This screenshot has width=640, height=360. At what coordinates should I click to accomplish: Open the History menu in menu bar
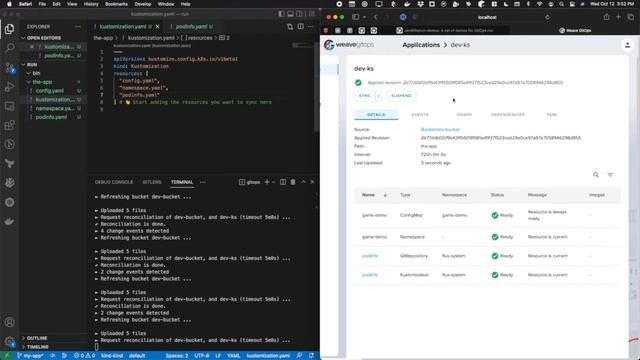click(91, 4)
